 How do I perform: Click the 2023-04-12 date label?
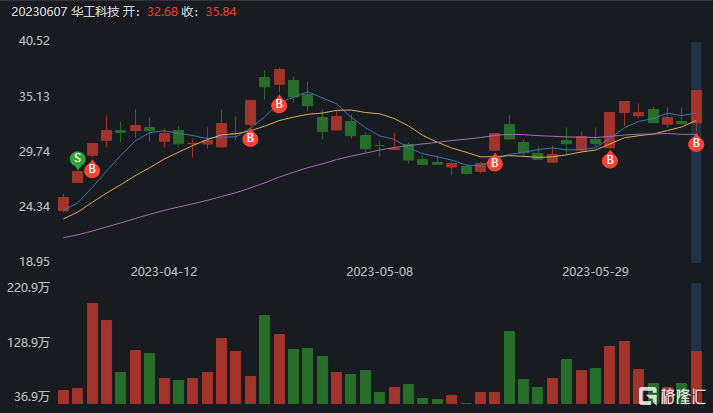click(164, 272)
